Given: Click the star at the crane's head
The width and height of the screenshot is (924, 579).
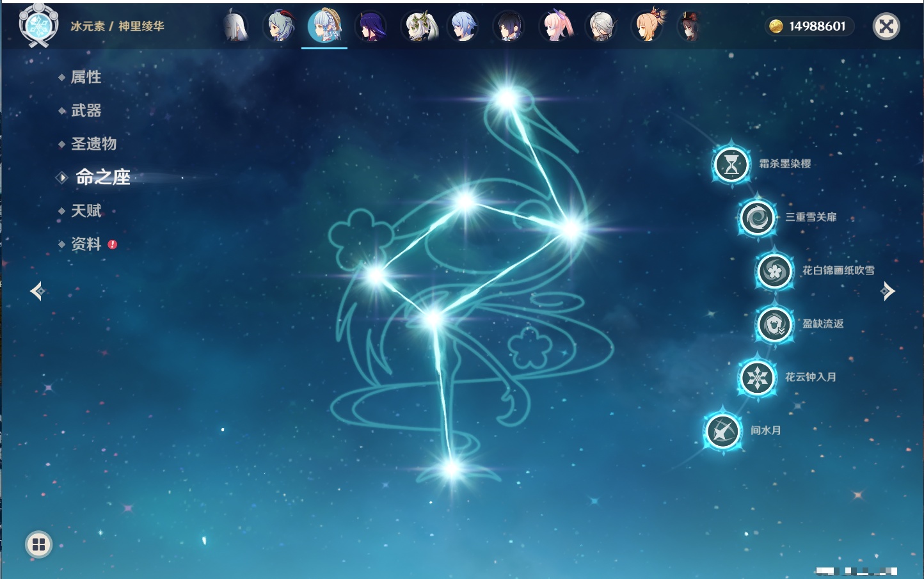Looking at the screenshot, I should click(x=506, y=99).
